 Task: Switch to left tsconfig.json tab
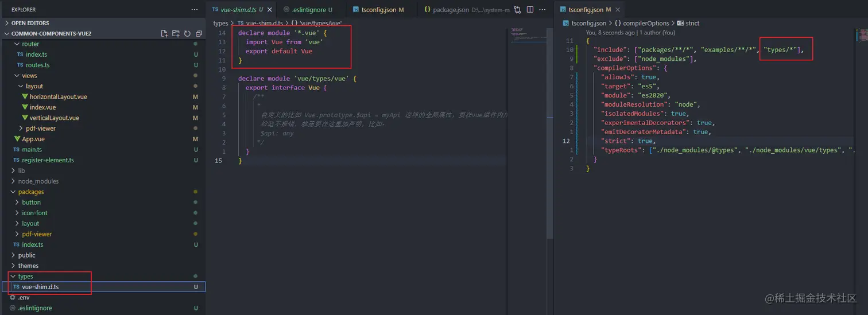click(379, 10)
